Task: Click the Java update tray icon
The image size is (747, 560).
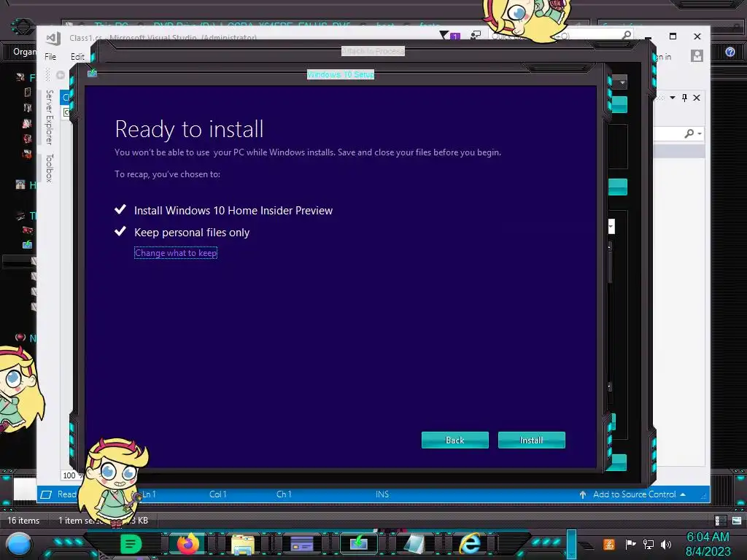Action: tap(608, 544)
